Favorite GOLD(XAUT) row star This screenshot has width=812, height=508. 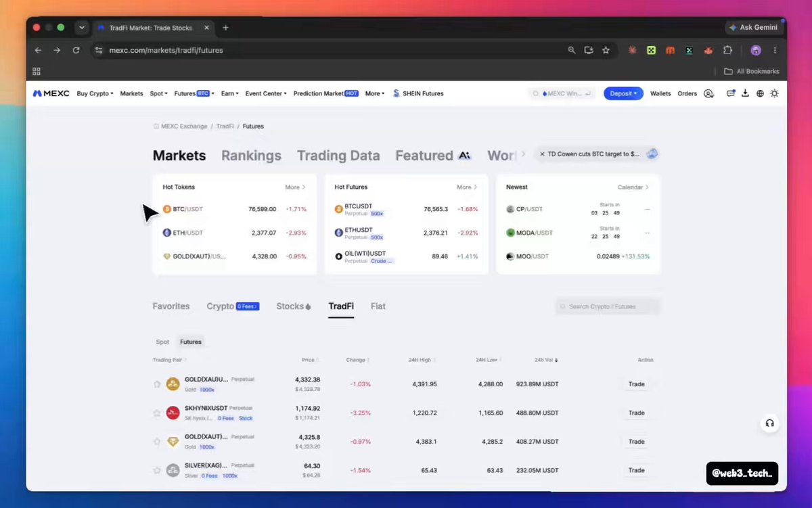[x=157, y=442]
